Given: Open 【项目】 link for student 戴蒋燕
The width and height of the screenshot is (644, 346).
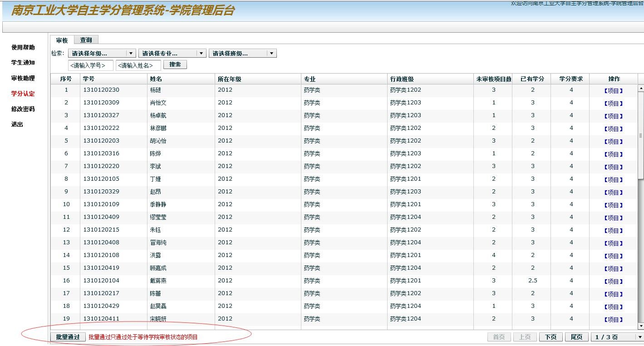Looking at the screenshot, I should (613, 281).
